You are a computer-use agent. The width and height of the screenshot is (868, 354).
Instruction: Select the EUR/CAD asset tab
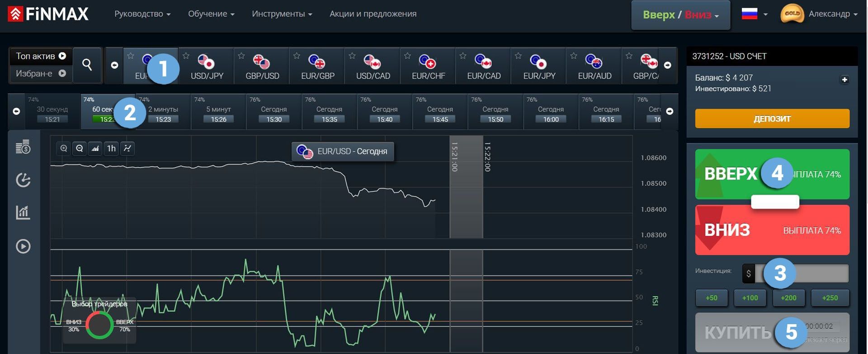[x=484, y=66]
